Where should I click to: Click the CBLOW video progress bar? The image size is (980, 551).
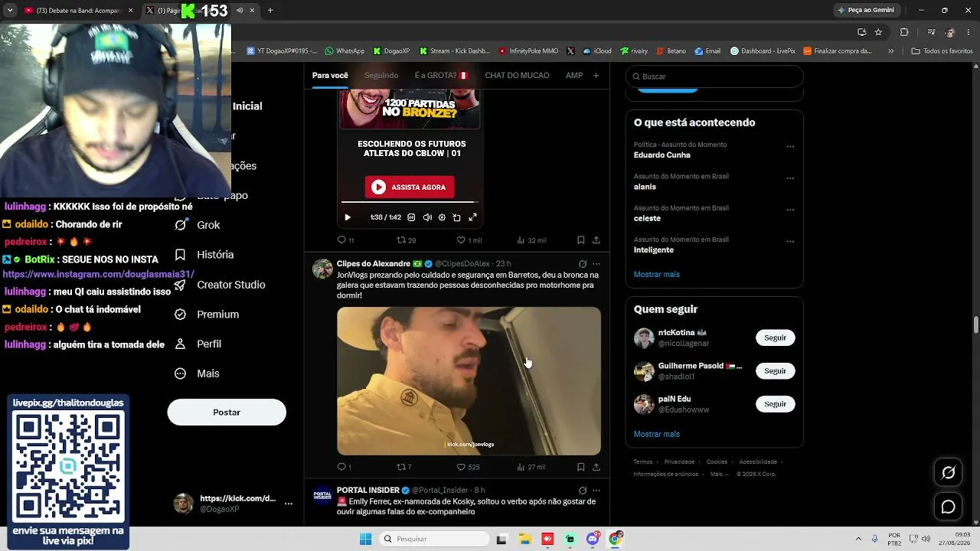410,202
